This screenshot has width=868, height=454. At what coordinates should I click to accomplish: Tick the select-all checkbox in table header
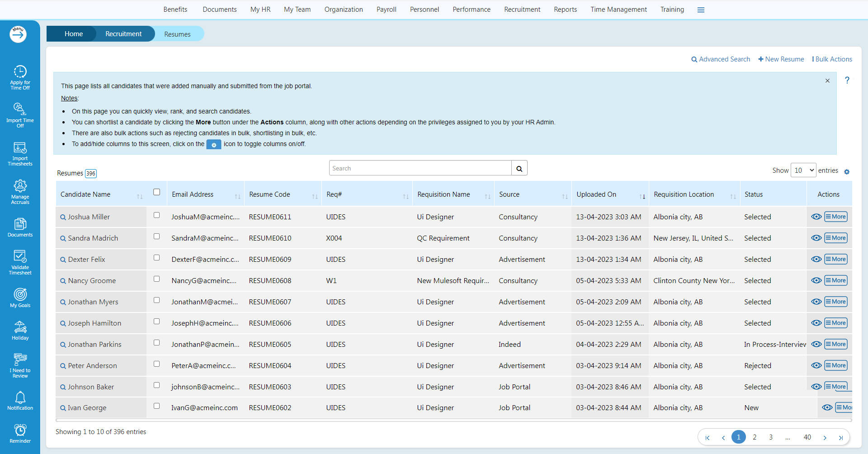tap(156, 192)
